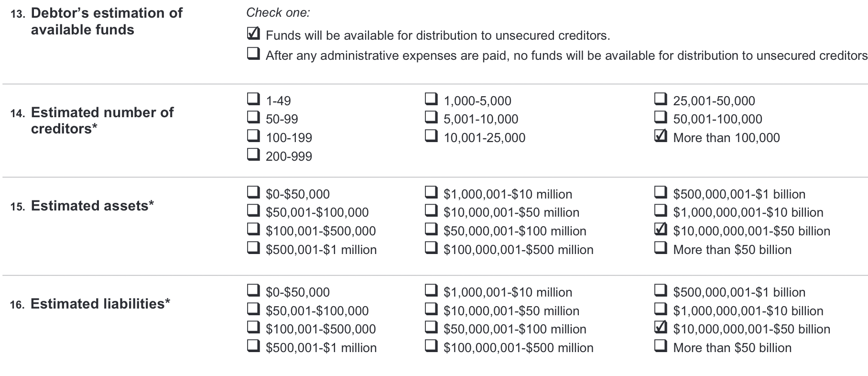Uncheck $10,000,000,001-$50 billion assets box
This screenshot has height=376, width=868.
661,229
